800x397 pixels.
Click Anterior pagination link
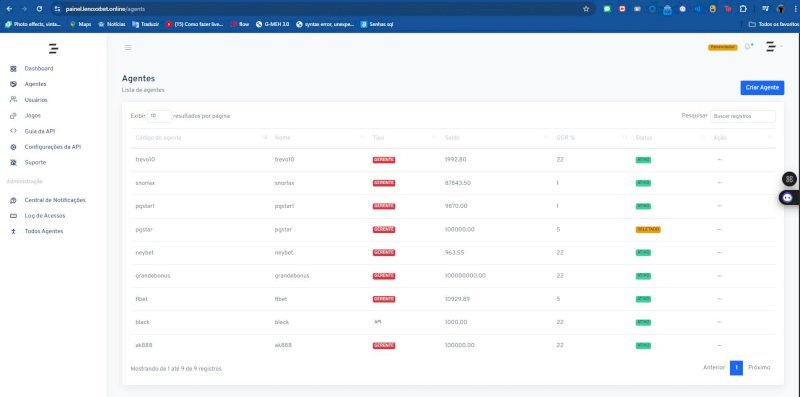pyautogui.click(x=714, y=367)
